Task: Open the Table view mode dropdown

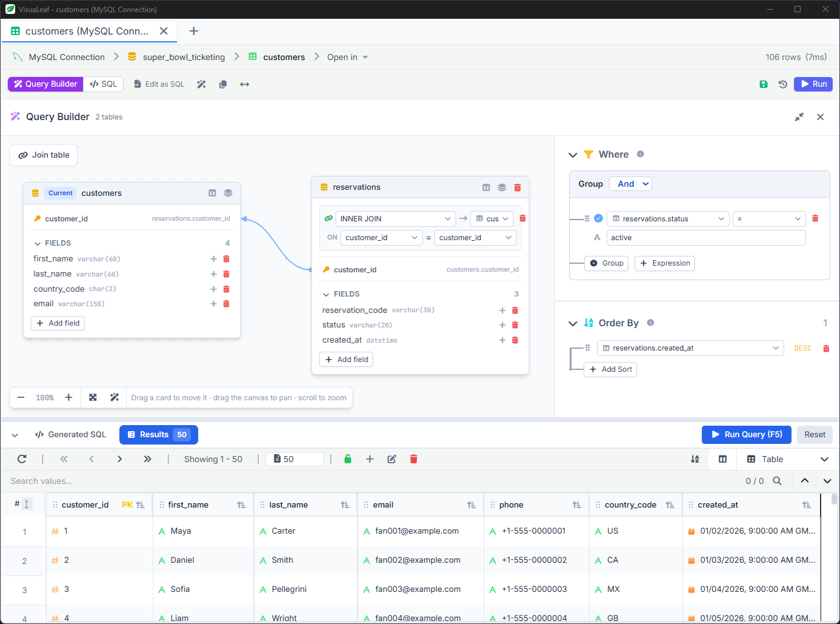Action: coord(787,459)
